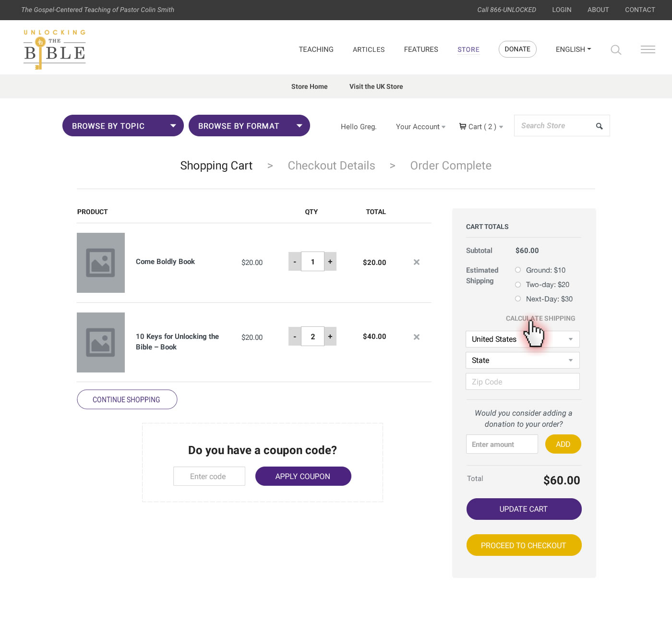Expand Browse by Format dropdown
672x624 pixels.
[x=249, y=126]
